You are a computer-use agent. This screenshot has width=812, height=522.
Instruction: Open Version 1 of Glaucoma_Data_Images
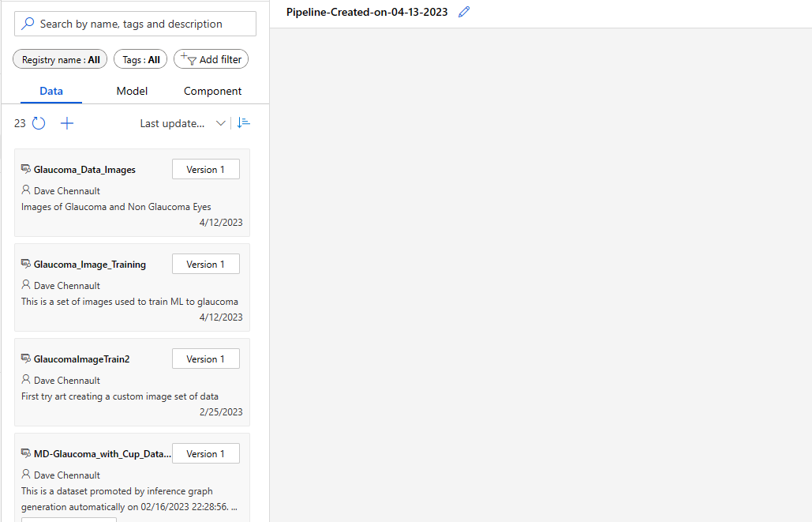click(x=205, y=168)
